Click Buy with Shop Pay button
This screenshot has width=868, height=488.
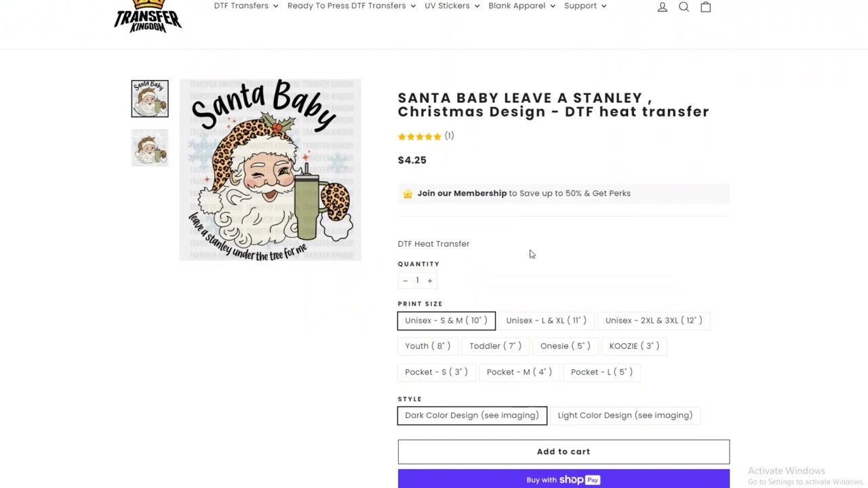click(x=564, y=479)
